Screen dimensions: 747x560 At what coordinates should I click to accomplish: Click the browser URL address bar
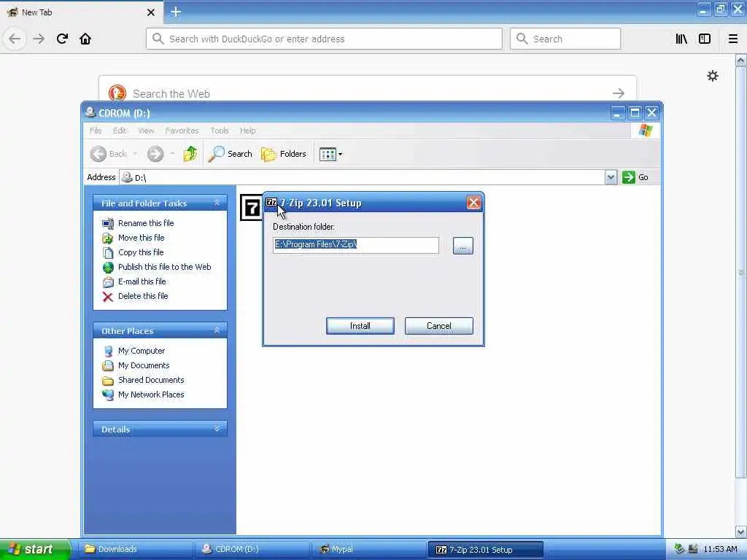(x=324, y=39)
